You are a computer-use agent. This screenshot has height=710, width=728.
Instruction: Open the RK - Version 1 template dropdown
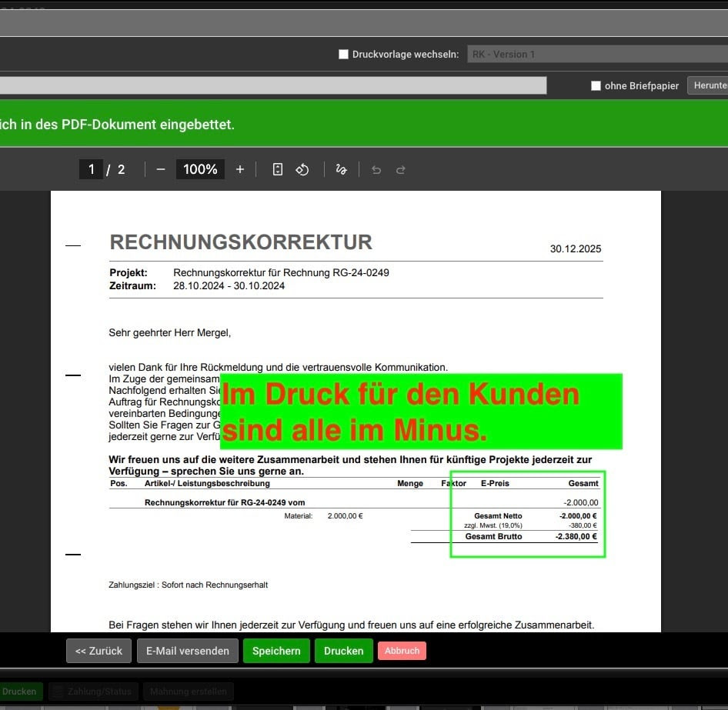pyautogui.click(x=597, y=55)
